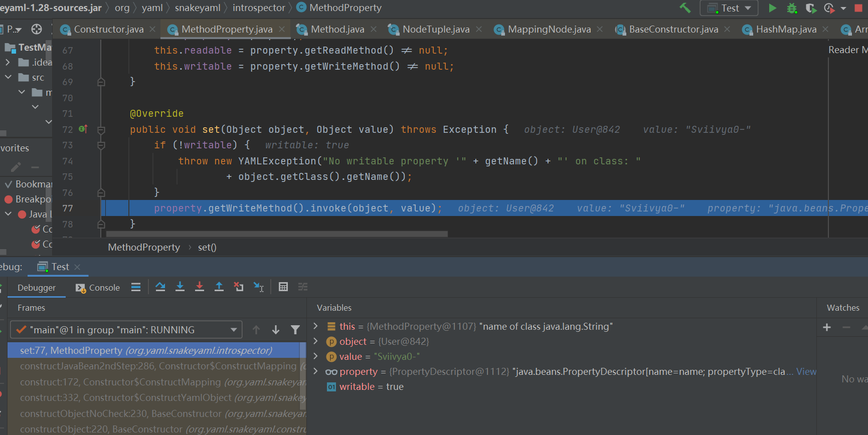Image resolution: width=868 pixels, height=435 pixels.
Task: Switch to NodeTuple.java tab
Action: (x=436, y=30)
